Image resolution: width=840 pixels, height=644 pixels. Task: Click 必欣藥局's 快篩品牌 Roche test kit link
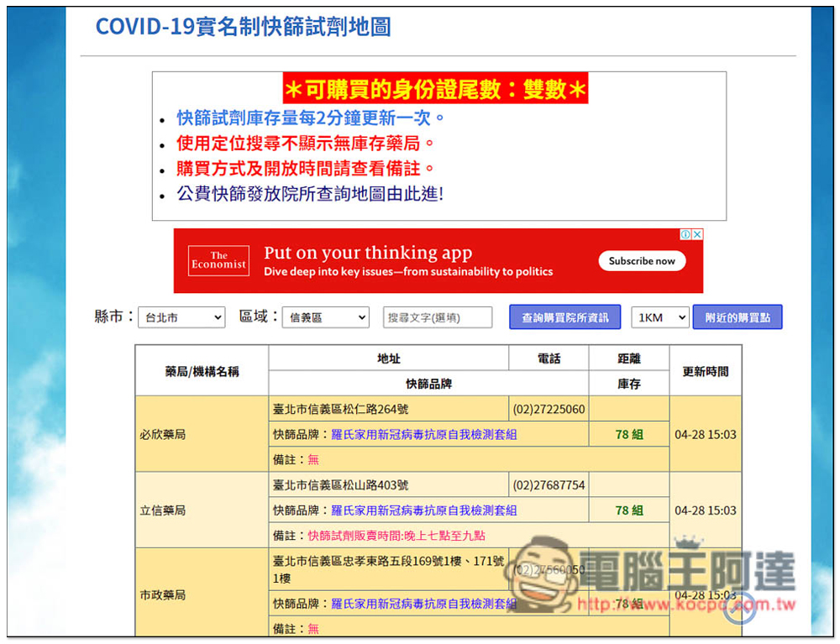pyautogui.click(x=423, y=434)
